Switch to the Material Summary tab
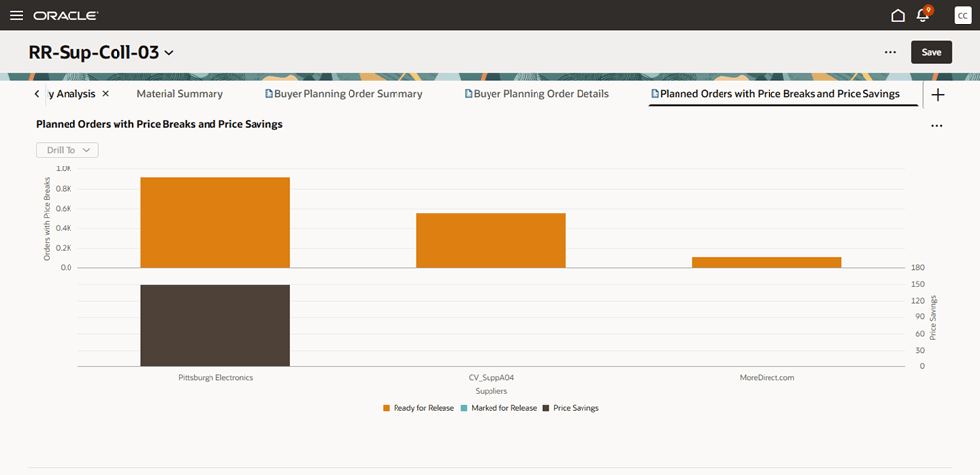Screen dimensions: 980x475 (x=179, y=94)
